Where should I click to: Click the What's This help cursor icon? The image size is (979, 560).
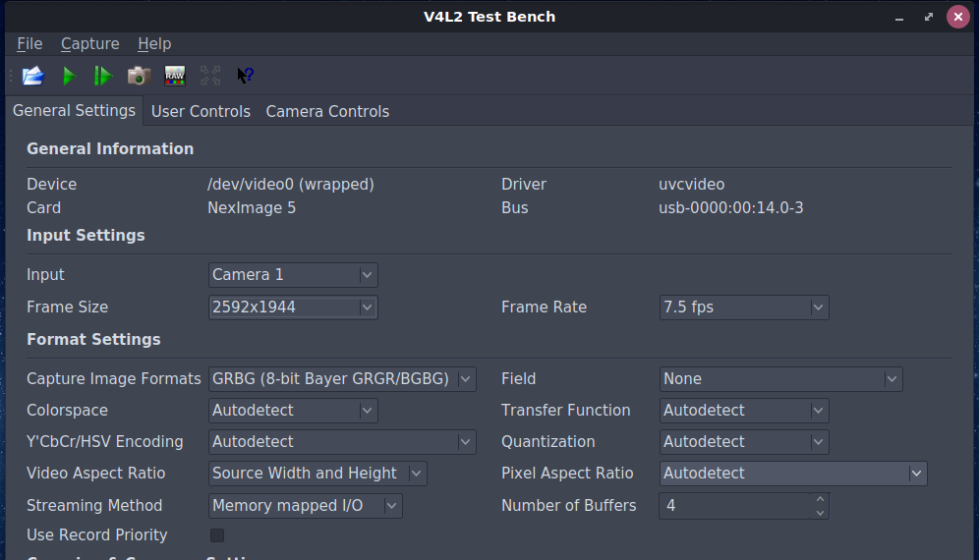245,76
